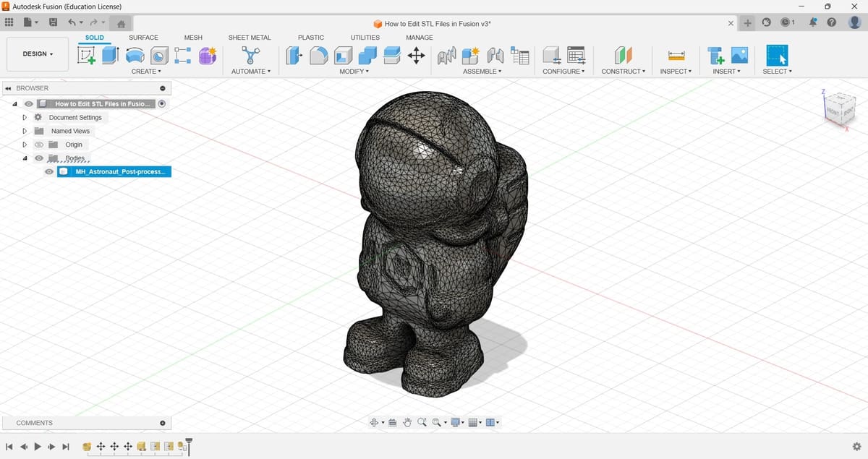Screen dimensions: 868x459
Task: Switch to the SURFACE tab
Action: click(143, 38)
